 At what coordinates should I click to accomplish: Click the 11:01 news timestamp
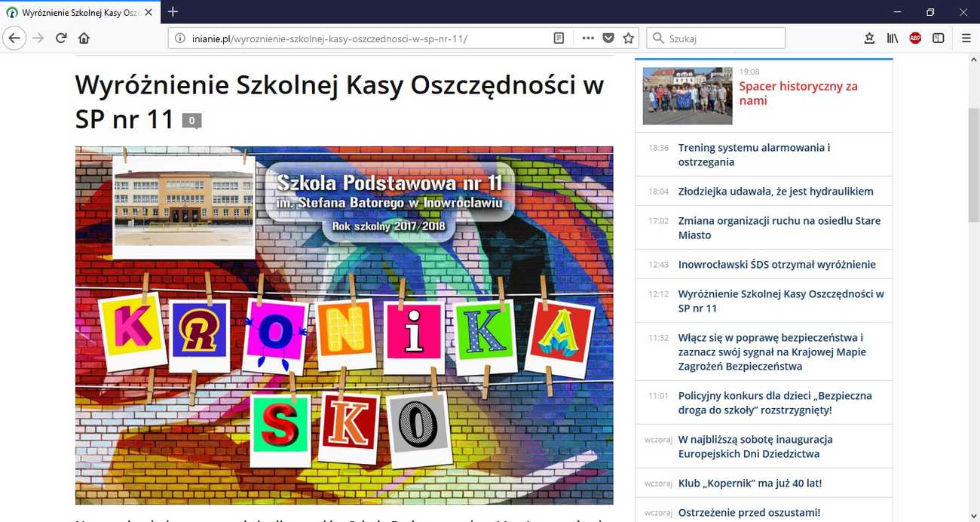click(658, 396)
